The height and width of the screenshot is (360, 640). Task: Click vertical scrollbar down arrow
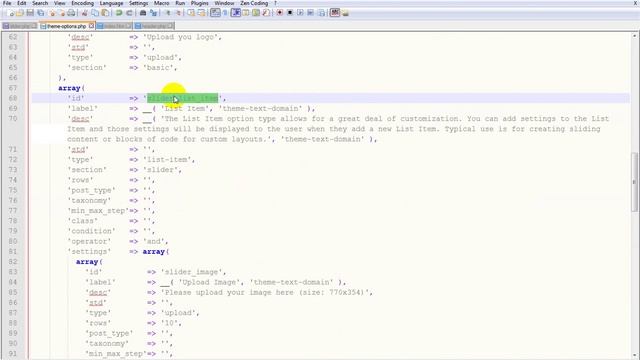(x=634, y=355)
